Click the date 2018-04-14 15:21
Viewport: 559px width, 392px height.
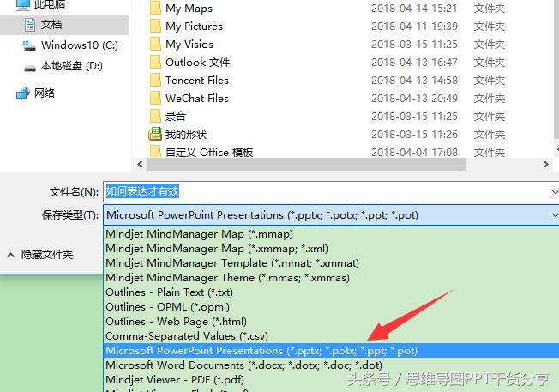(414, 9)
